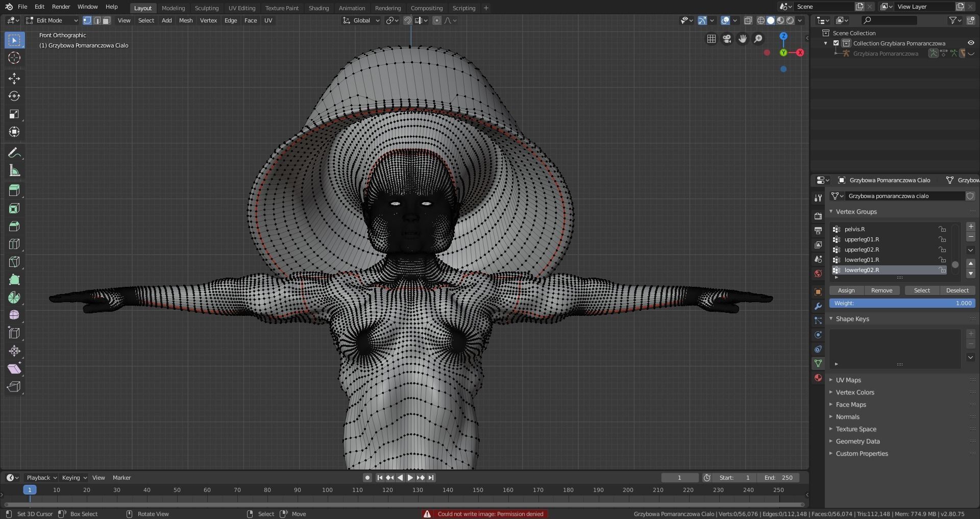The width and height of the screenshot is (980, 519).
Task: Toggle visibility of Collection Grzybiara Pomaranczowa
Action: coord(970,43)
